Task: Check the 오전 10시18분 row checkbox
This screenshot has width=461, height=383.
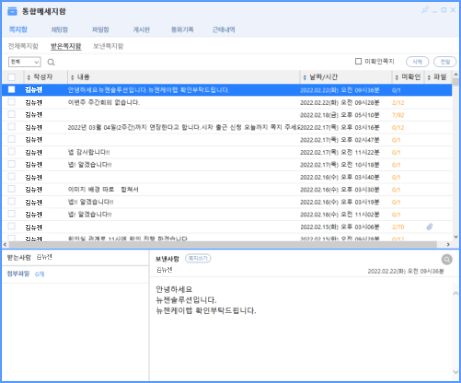Action: 12,164
